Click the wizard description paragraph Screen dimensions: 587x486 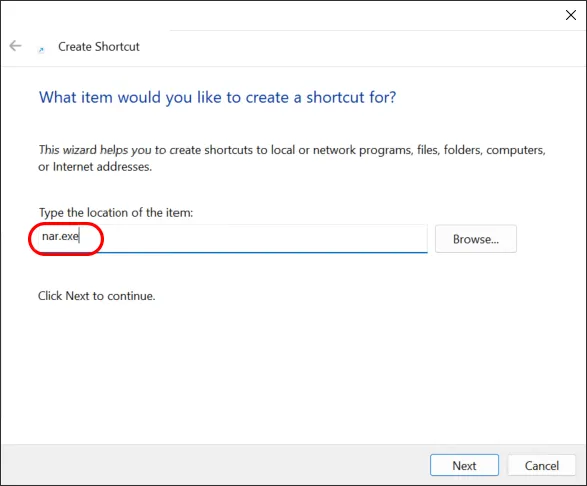pos(292,158)
